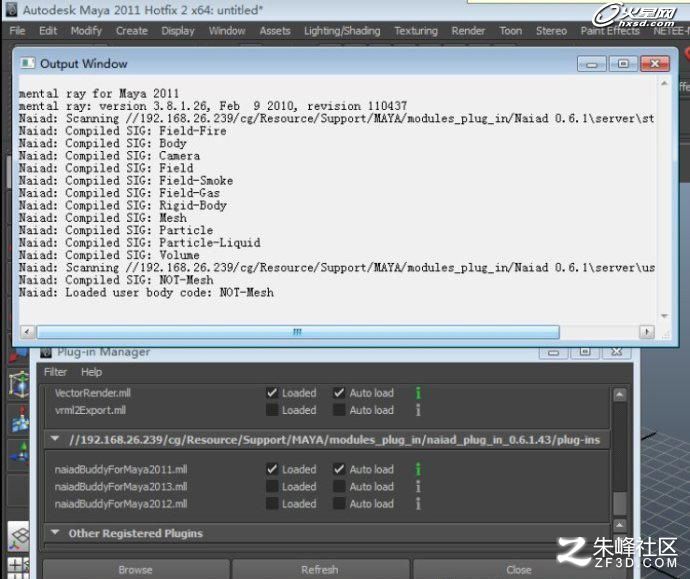Viewport: 690px width, 579px height.
Task: Click Output Window scroll right arrow
Action: pos(647,332)
